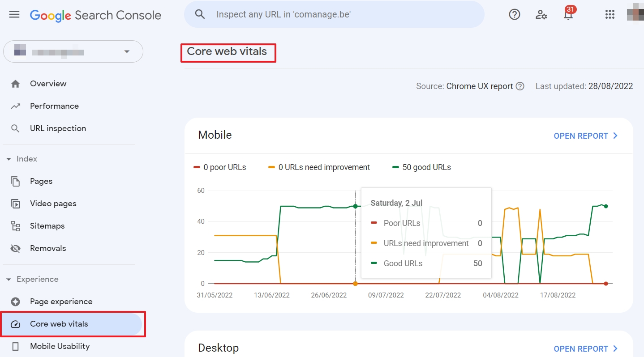The width and height of the screenshot is (644, 357).
Task: Click the green data point on 2 Jul
Action: (x=355, y=206)
